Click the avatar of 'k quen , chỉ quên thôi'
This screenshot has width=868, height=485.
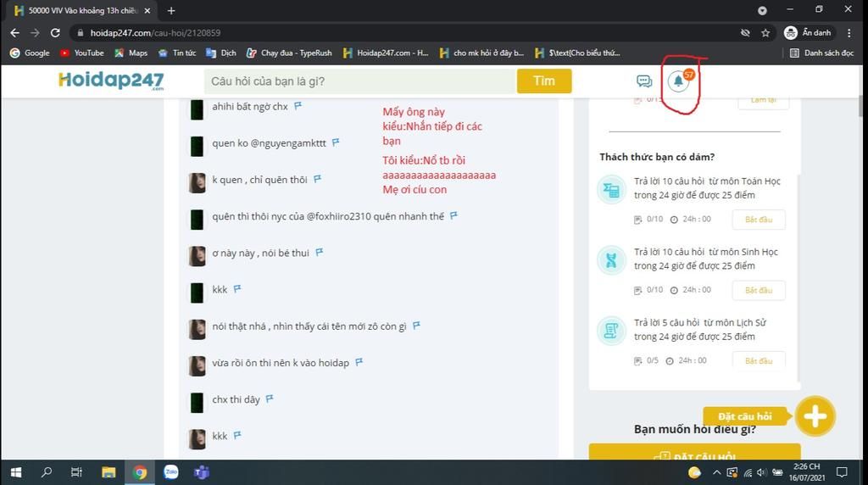[x=197, y=182]
